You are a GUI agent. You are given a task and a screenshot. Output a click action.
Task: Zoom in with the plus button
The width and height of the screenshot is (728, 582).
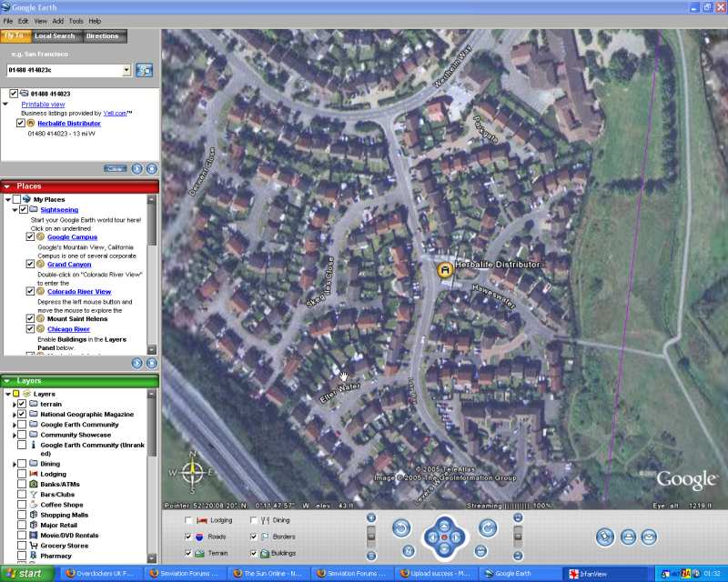click(371, 518)
